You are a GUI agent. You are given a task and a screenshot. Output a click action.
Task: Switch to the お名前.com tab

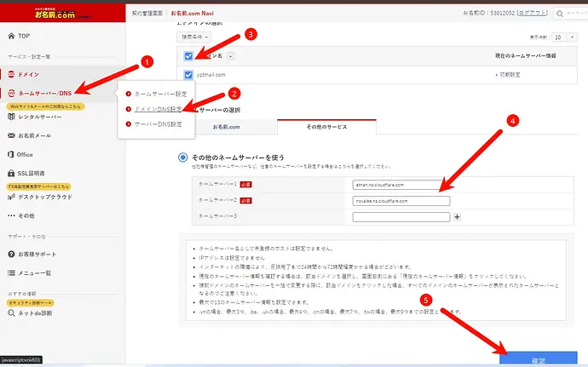(x=226, y=127)
